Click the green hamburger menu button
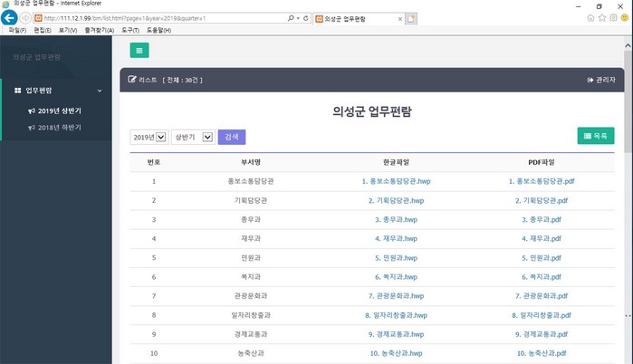 click(139, 51)
